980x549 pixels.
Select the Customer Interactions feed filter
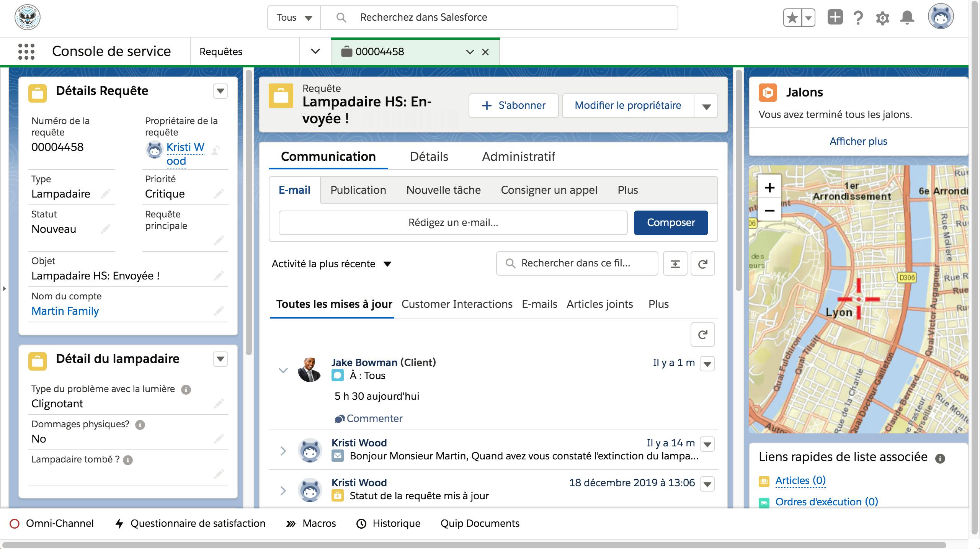click(457, 304)
